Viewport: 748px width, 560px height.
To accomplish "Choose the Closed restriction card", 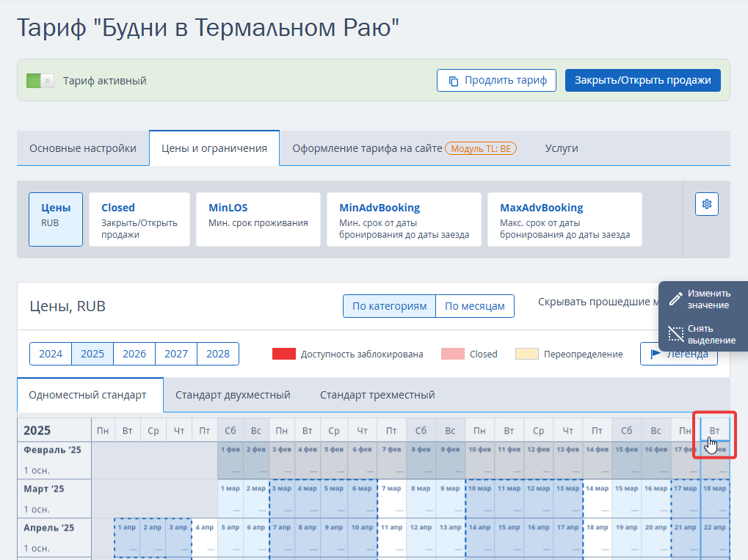I will tap(139, 219).
